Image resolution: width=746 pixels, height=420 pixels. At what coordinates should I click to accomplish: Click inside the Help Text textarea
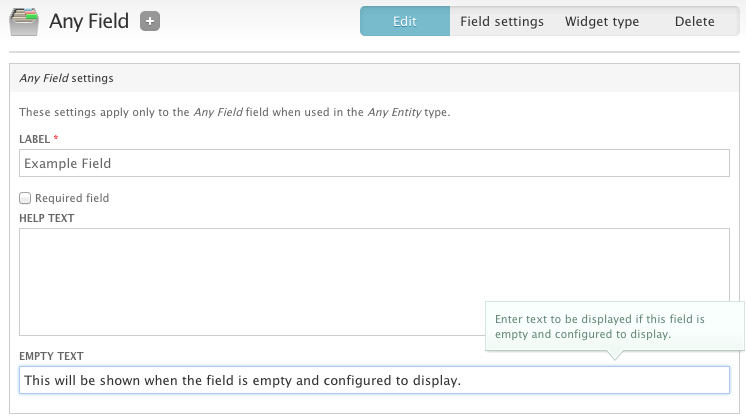pos(374,281)
